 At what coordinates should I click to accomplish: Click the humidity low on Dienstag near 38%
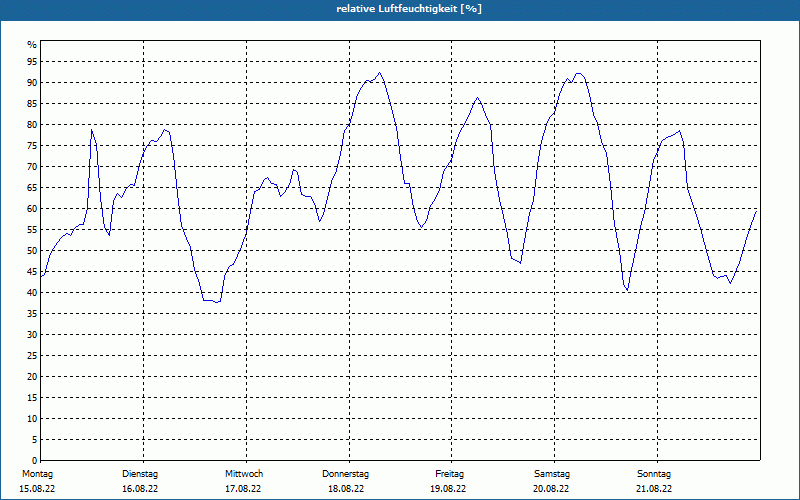pyautogui.click(x=216, y=303)
